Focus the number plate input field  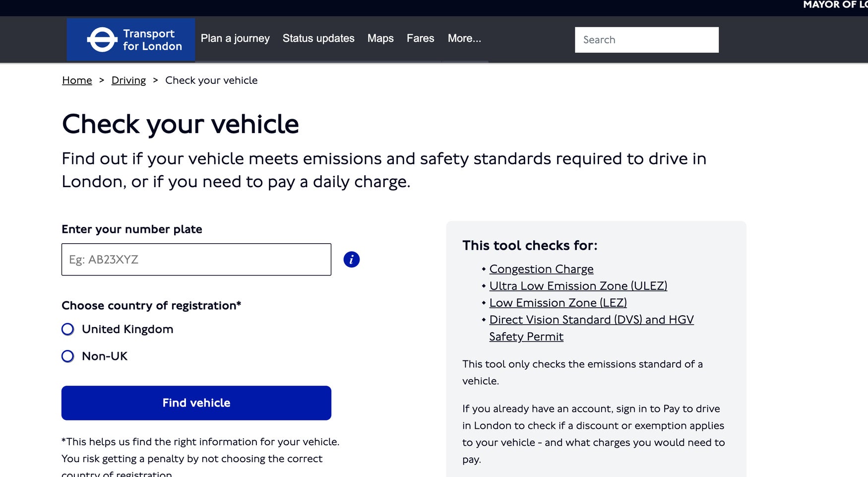196,260
